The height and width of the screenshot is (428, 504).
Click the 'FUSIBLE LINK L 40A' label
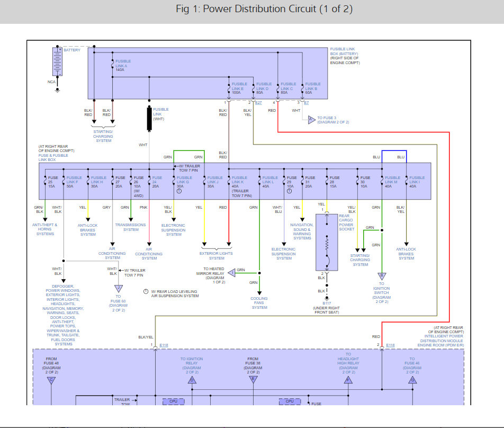(x=270, y=182)
